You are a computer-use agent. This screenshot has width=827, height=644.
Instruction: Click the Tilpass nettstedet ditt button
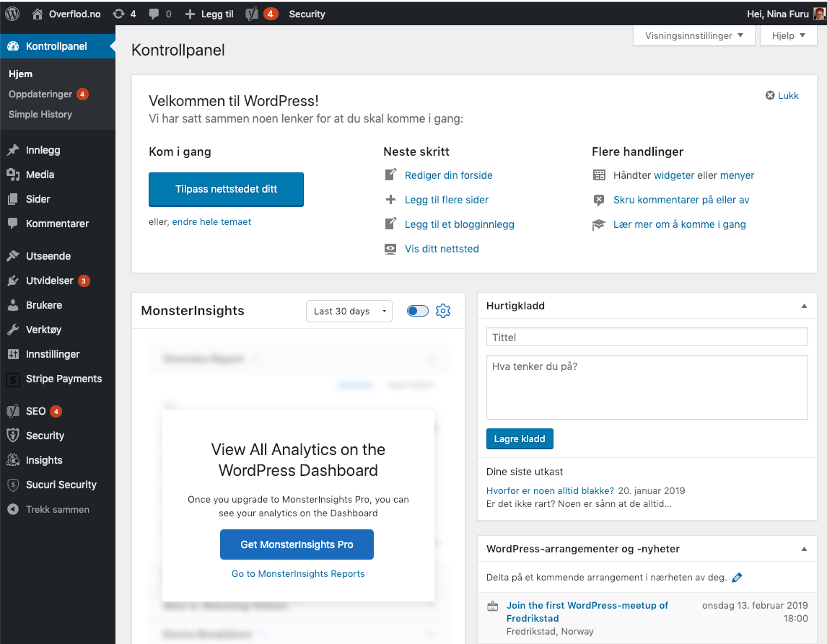[x=227, y=189]
